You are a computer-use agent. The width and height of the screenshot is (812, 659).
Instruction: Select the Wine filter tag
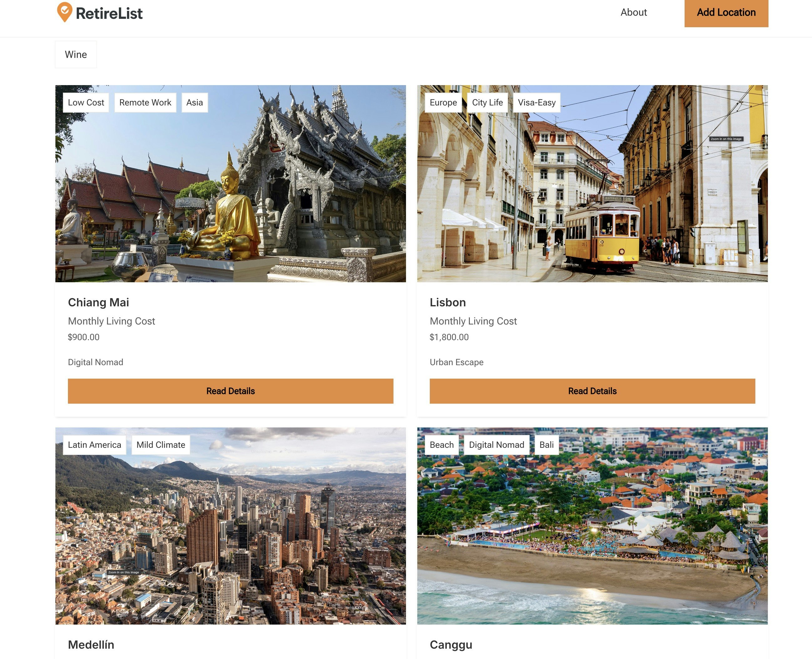coord(75,55)
